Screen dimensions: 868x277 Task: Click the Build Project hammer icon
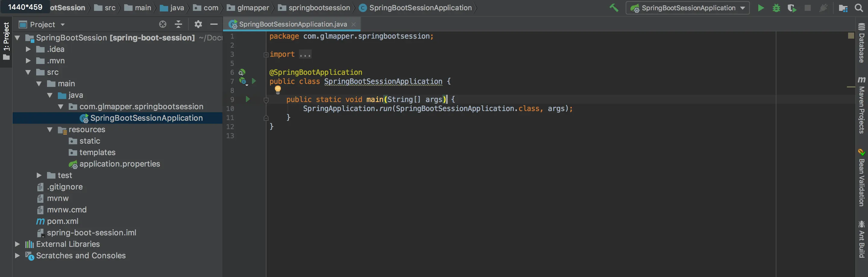pos(614,8)
